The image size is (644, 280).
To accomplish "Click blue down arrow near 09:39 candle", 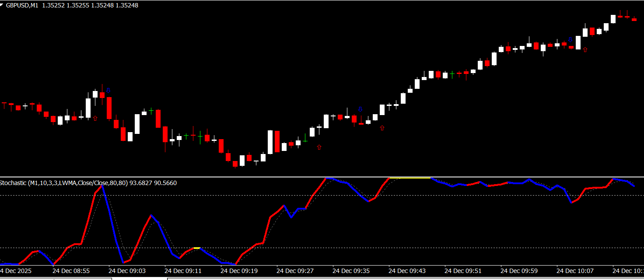I will point(360,109).
